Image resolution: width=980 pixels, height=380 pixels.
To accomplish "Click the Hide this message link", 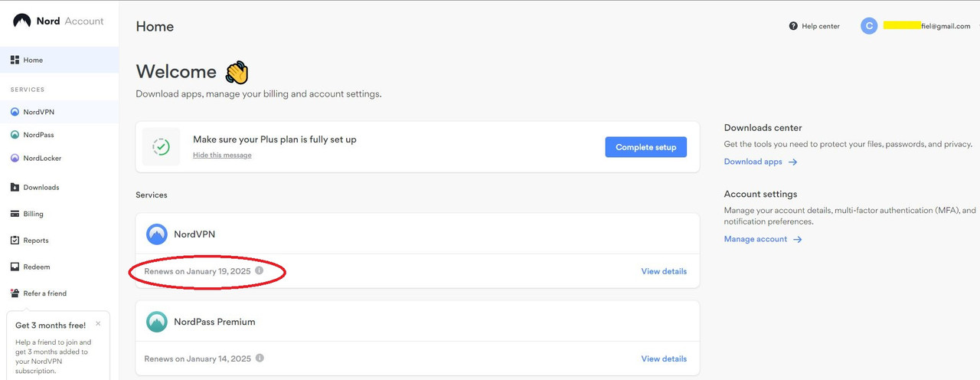I will pyautogui.click(x=222, y=155).
